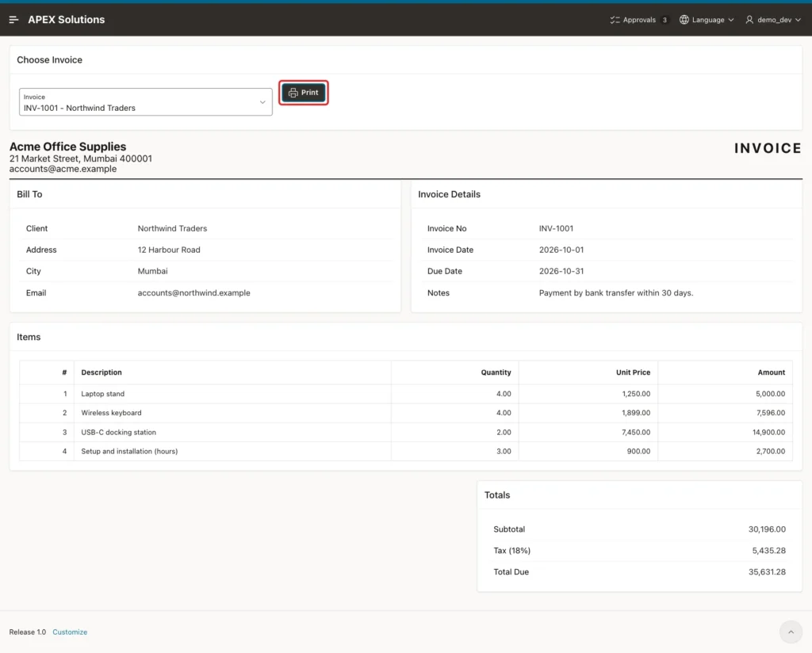The image size is (812, 653).
Task: Click the Bill To region heading
Action: tap(29, 195)
